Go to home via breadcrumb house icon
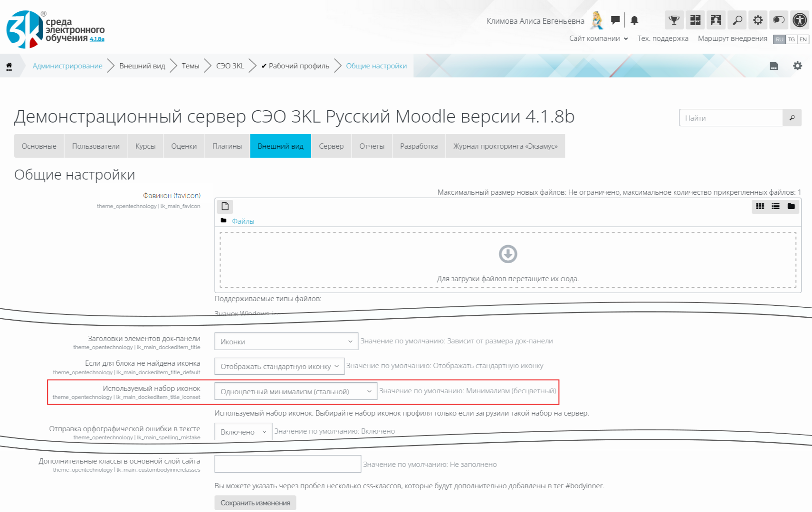812x512 pixels. pyautogui.click(x=9, y=66)
